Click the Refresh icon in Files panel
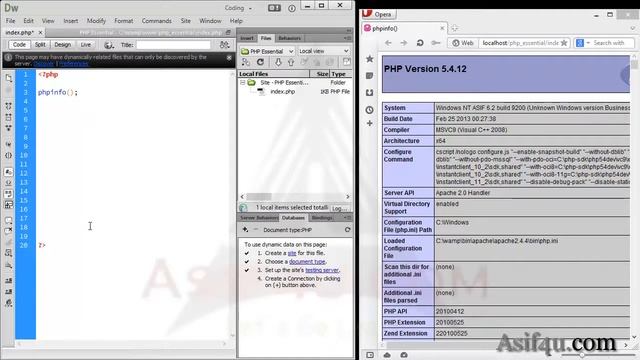640x360 pixels. pyautogui.click(x=260, y=62)
